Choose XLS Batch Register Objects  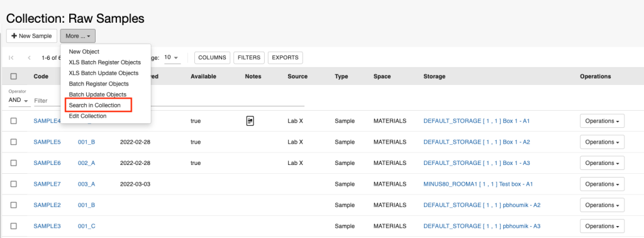pyautogui.click(x=105, y=62)
